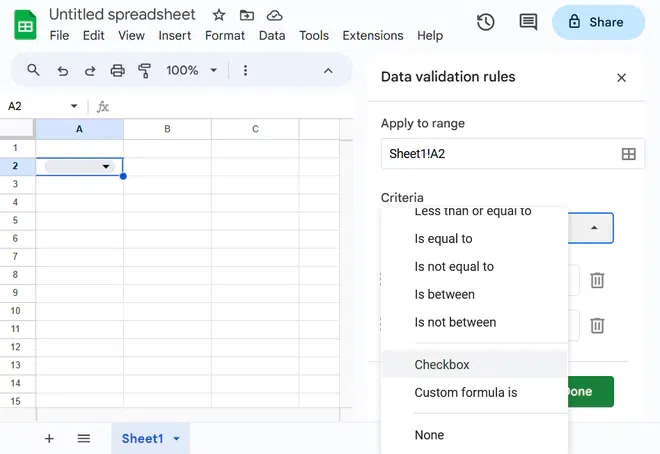Print the spreadsheet
Viewport: 660px width, 454px height.
click(118, 71)
